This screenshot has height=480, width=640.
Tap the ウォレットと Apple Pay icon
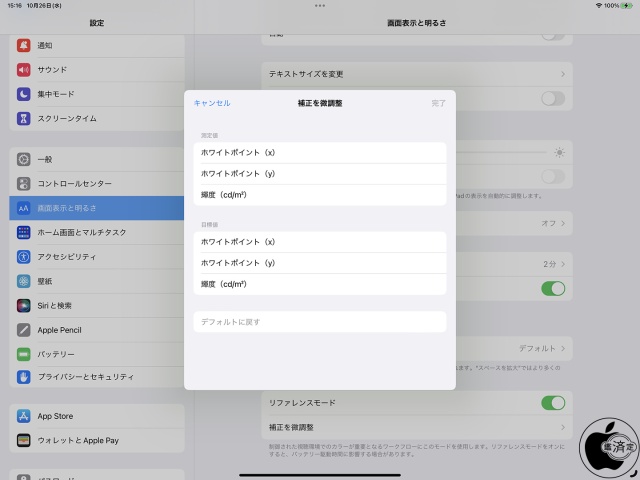click(24, 440)
